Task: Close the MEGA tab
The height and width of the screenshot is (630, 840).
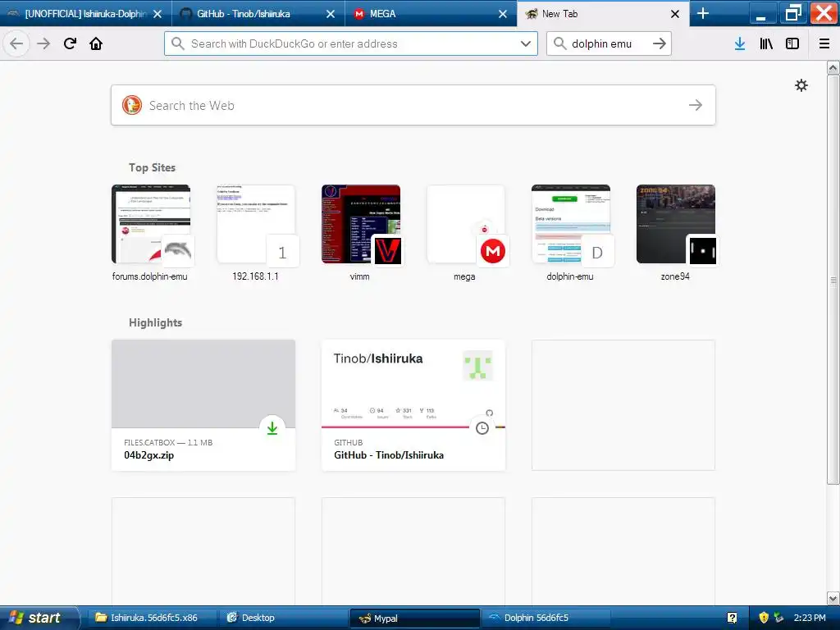Action: tap(503, 14)
